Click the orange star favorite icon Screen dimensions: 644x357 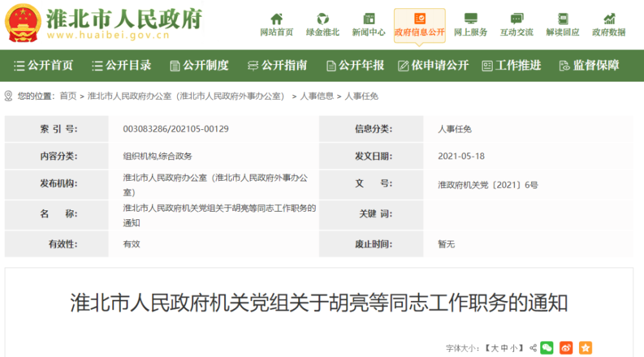pyautogui.click(x=585, y=347)
